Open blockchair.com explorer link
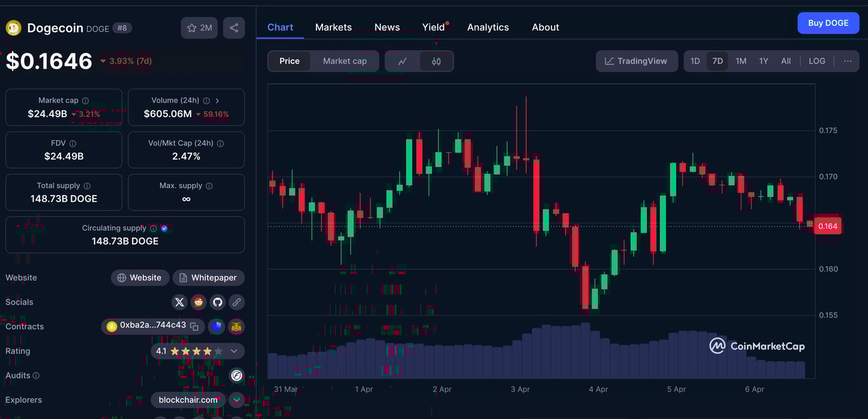Image resolution: width=868 pixels, height=419 pixels. click(188, 400)
